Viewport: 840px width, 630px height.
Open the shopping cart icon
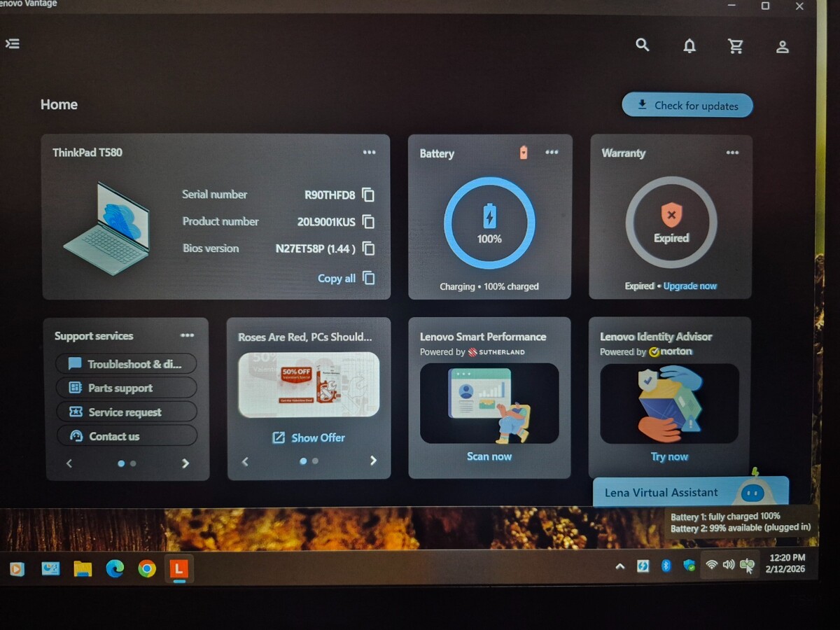735,46
